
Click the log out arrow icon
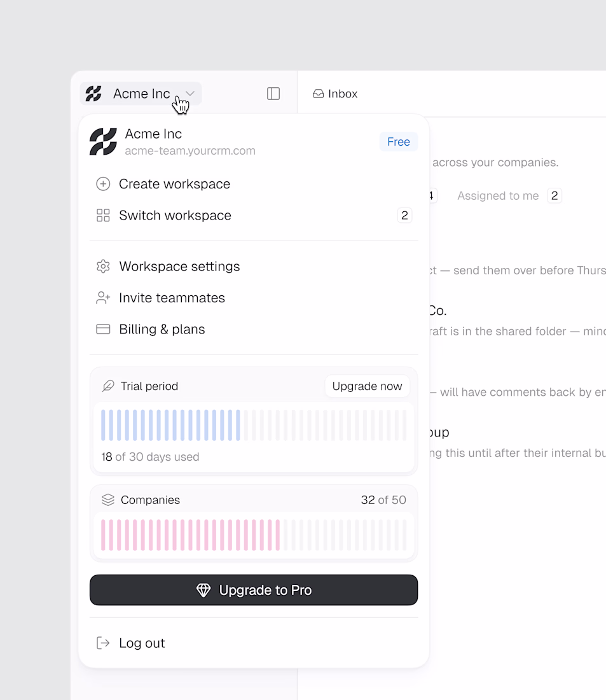click(103, 643)
